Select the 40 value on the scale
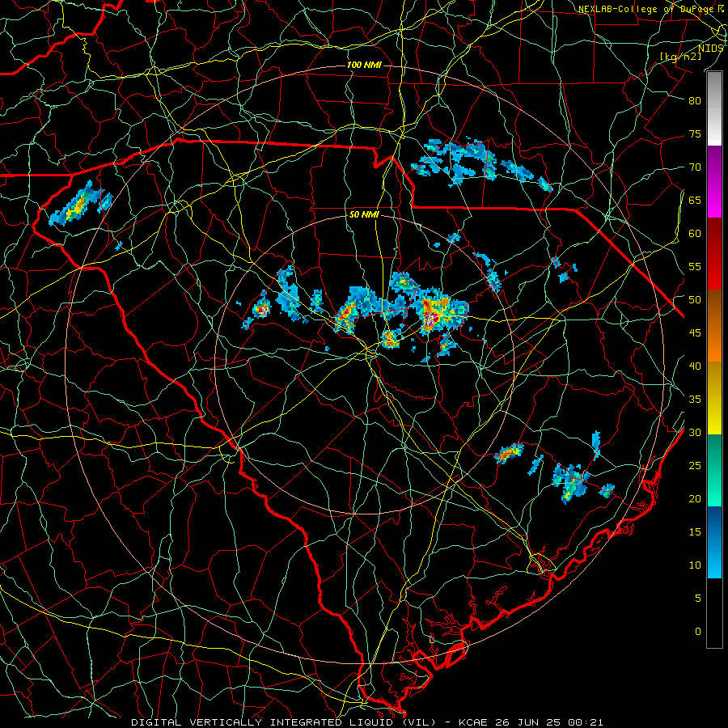 click(695, 366)
